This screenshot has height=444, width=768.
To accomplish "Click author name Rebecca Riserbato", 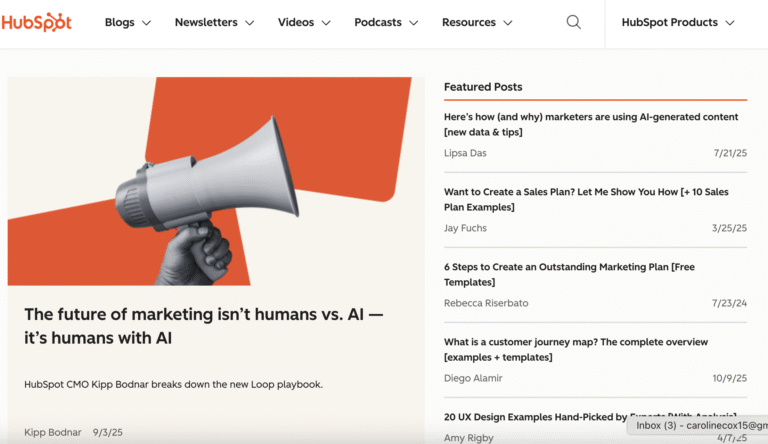I will click(486, 303).
